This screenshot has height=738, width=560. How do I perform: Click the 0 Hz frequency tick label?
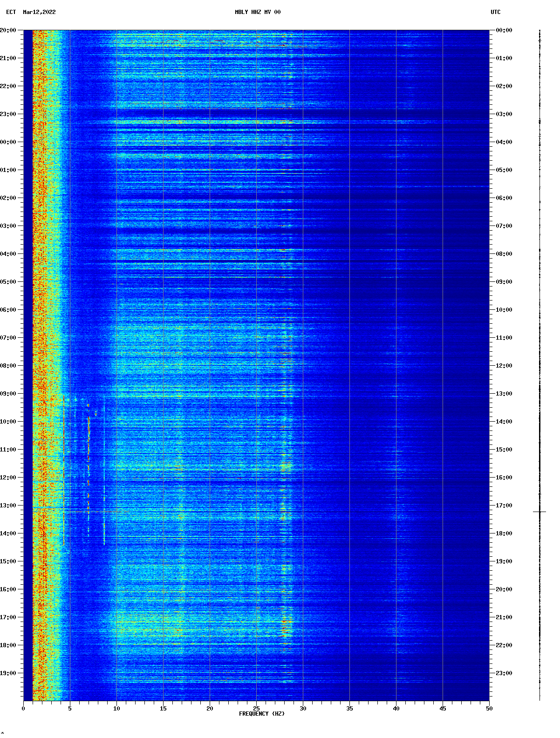pos(23,709)
